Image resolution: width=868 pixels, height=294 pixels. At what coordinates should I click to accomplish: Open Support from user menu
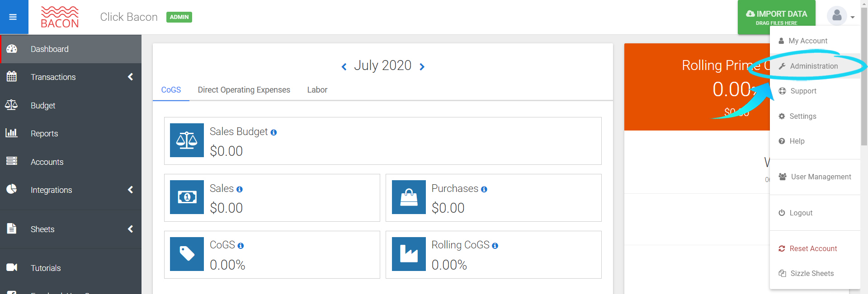(815, 91)
